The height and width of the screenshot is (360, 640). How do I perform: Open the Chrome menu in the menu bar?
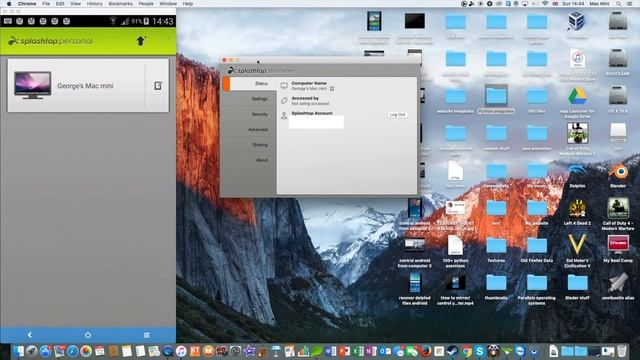(27, 4)
